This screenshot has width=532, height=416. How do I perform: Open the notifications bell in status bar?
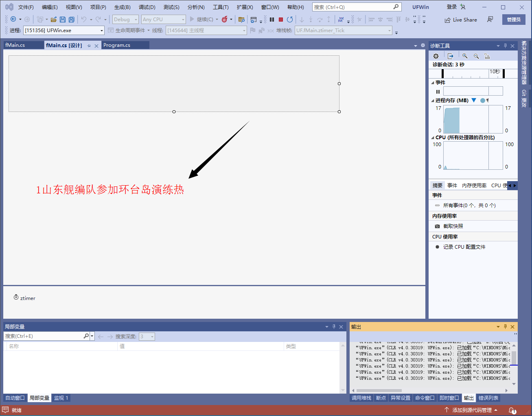click(x=512, y=410)
